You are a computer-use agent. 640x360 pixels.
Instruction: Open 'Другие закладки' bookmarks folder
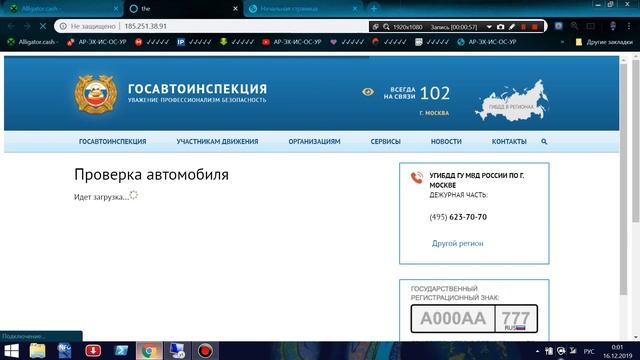(604, 42)
